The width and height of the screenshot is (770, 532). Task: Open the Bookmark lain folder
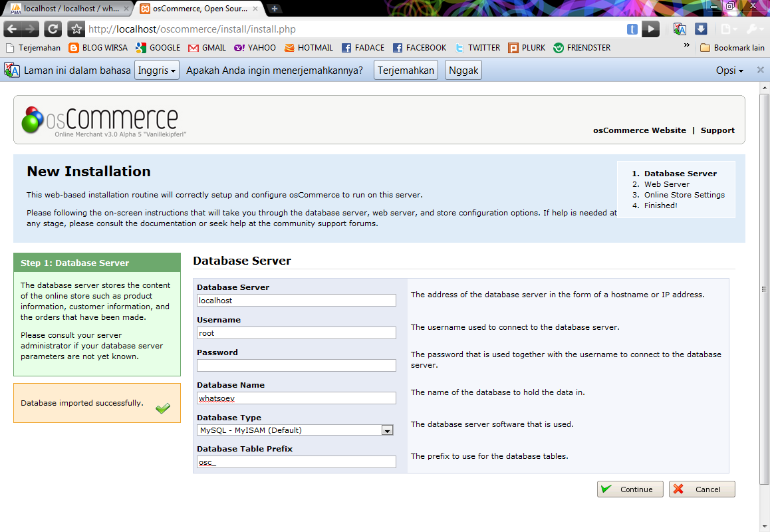732,48
